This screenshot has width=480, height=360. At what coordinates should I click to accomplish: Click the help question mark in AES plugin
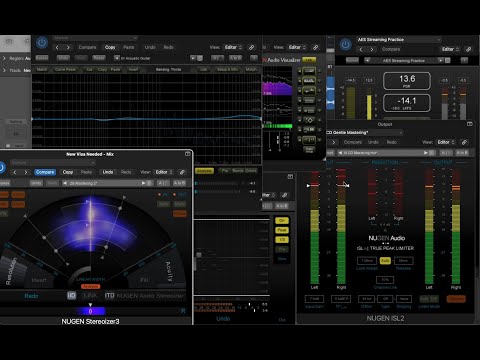click(464, 60)
